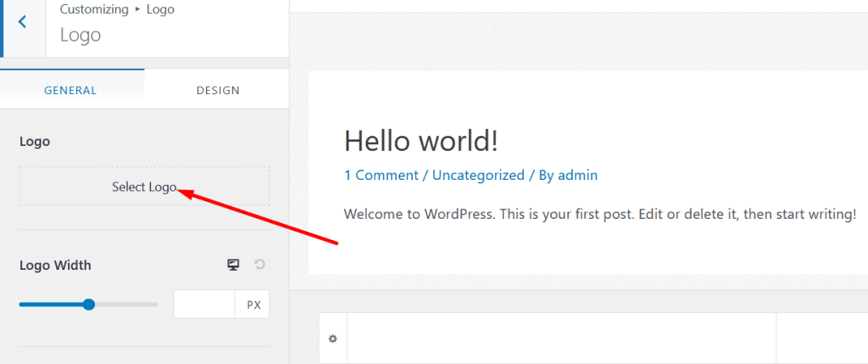The image size is (868, 364).
Task: Click the PX unit button
Action: (x=253, y=305)
